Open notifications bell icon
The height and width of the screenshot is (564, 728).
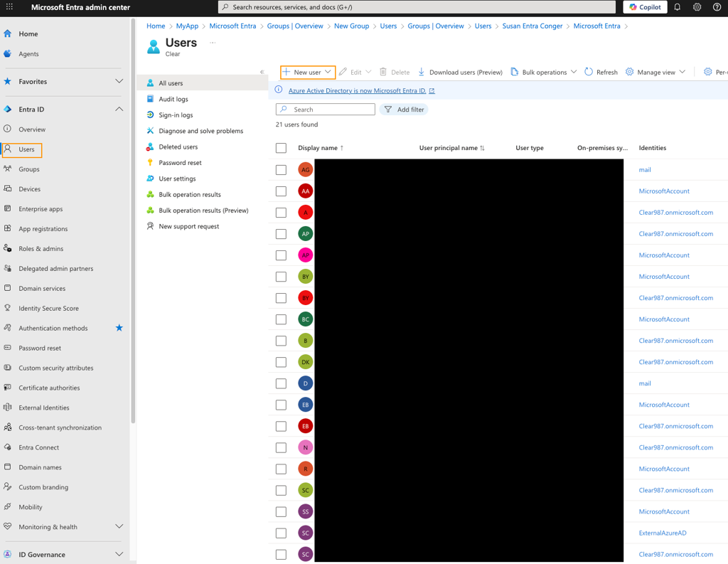tap(677, 7)
